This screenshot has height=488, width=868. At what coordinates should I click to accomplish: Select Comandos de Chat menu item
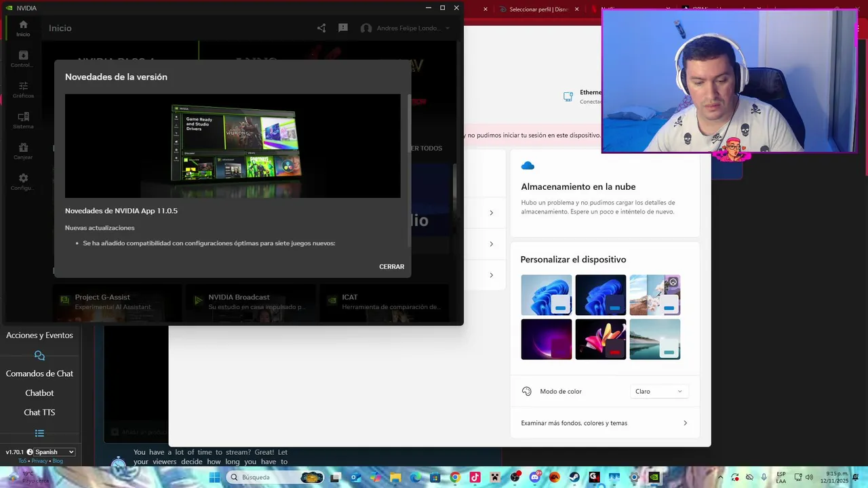click(x=39, y=373)
